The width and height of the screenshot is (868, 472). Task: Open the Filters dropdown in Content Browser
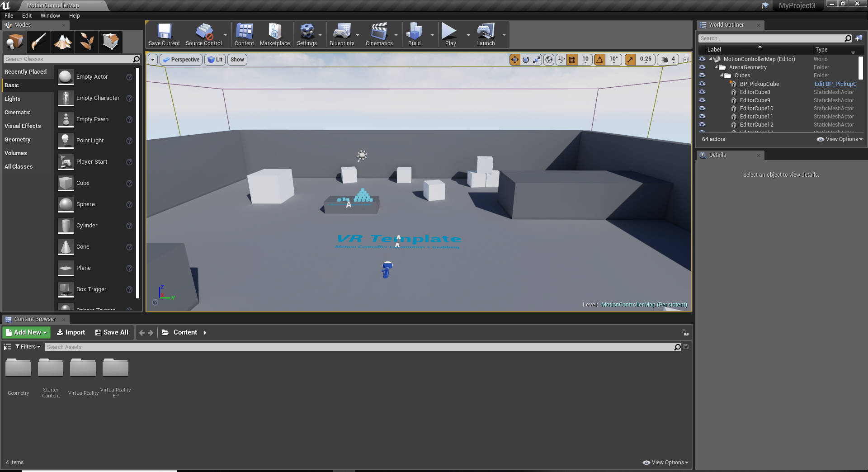click(x=28, y=347)
